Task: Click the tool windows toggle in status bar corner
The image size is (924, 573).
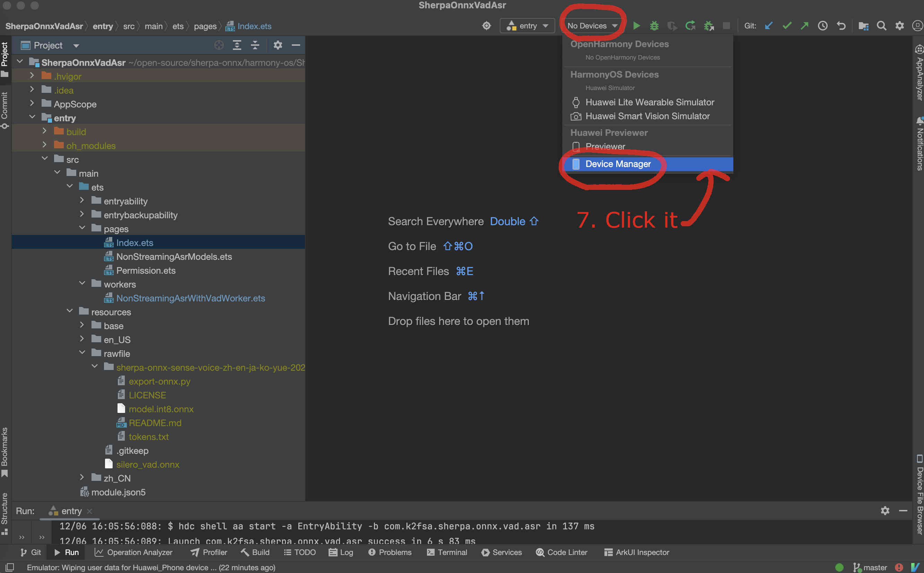Action: pyautogui.click(x=9, y=567)
